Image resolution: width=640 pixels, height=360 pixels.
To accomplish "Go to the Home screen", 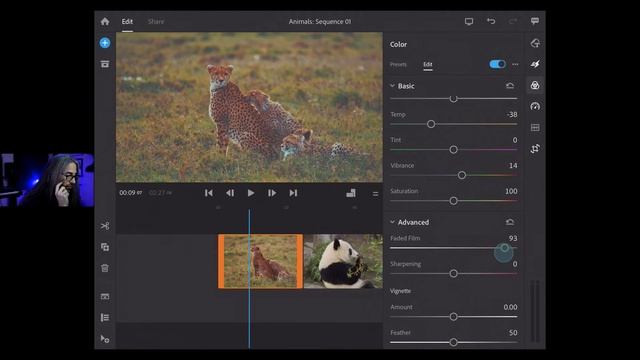I will pos(105,21).
